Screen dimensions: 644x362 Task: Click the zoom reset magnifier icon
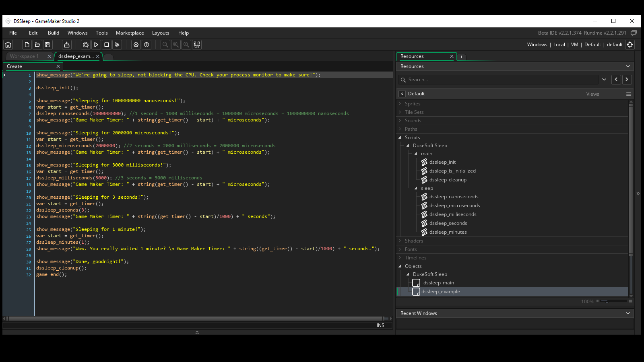tap(176, 45)
